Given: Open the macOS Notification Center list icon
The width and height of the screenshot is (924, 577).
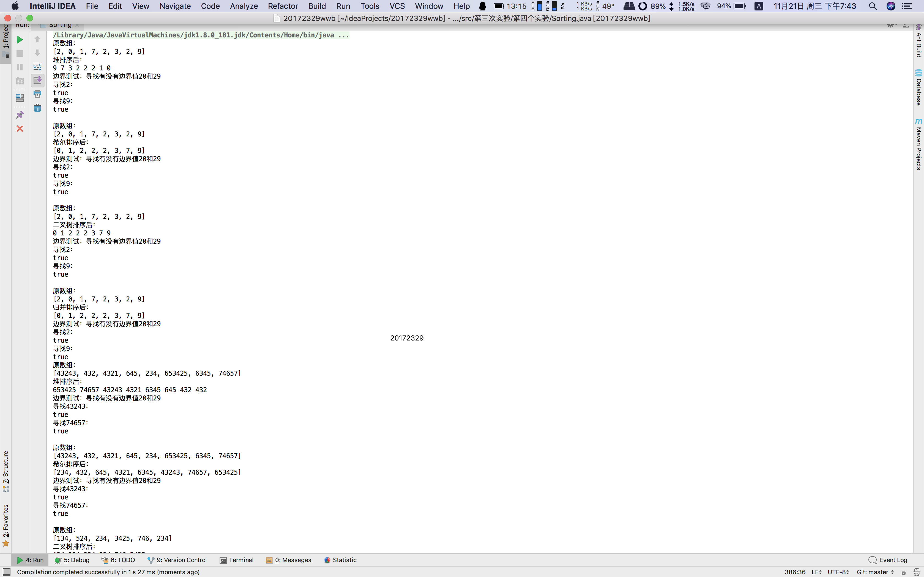Looking at the screenshot, I should (907, 6).
